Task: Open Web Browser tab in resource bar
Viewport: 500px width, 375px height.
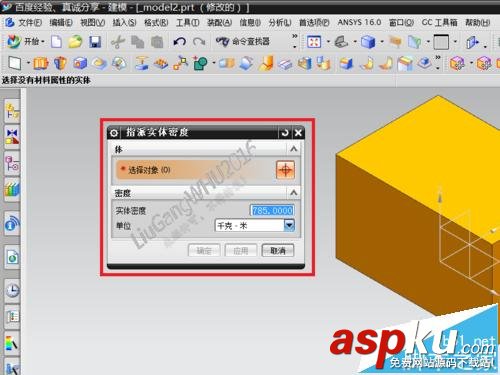Action: [x=12, y=257]
